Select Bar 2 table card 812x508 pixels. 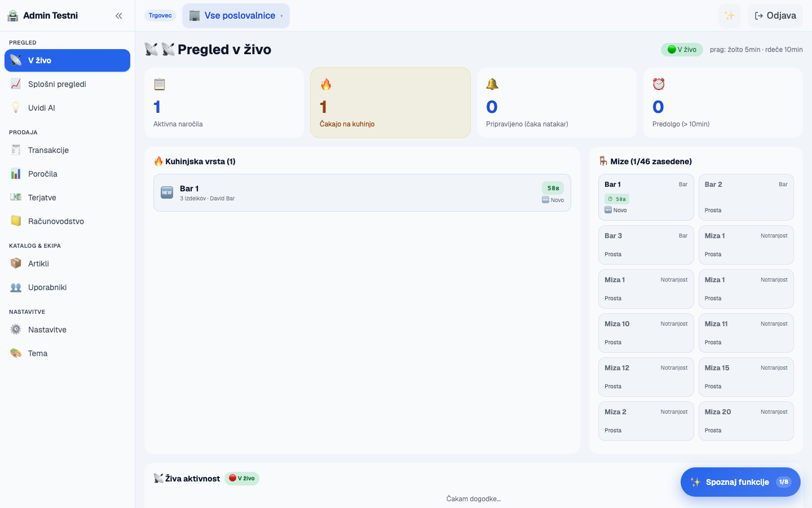746,197
